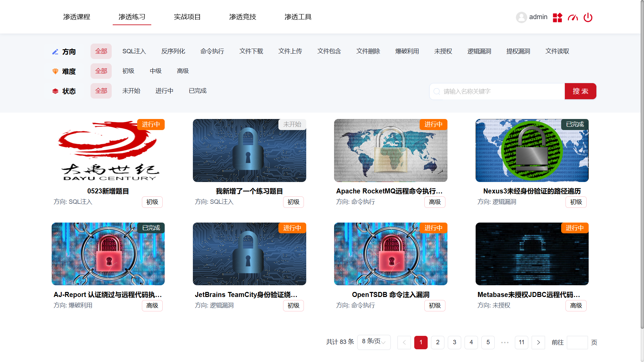Filter status by 进行中
Image resolution: width=644 pixels, height=362 pixels.
164,91
